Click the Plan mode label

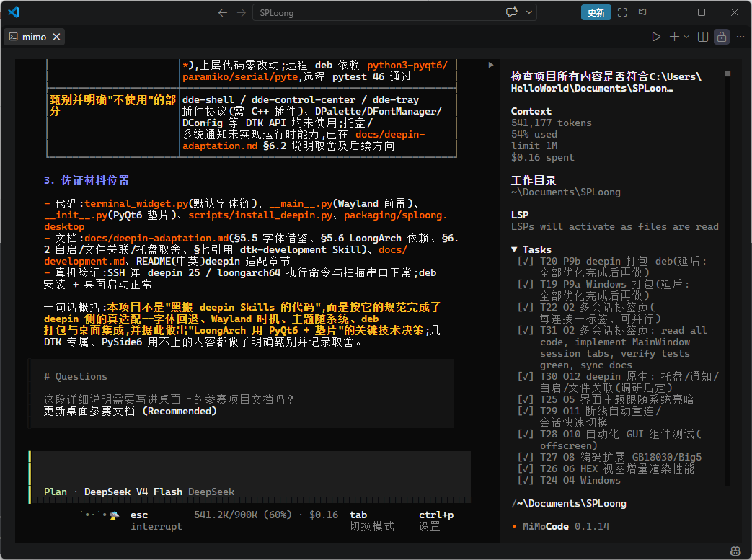click(55, 492)
